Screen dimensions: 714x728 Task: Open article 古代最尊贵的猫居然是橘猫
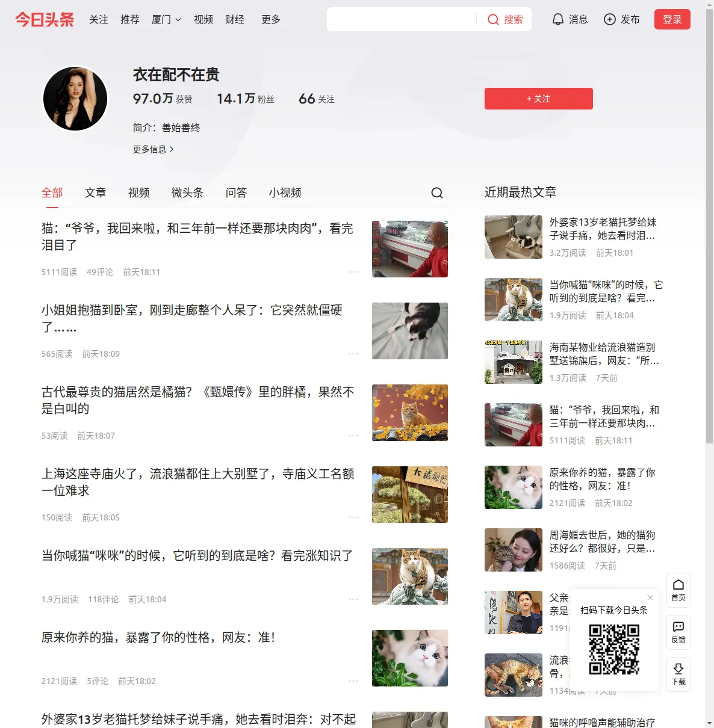198,400
